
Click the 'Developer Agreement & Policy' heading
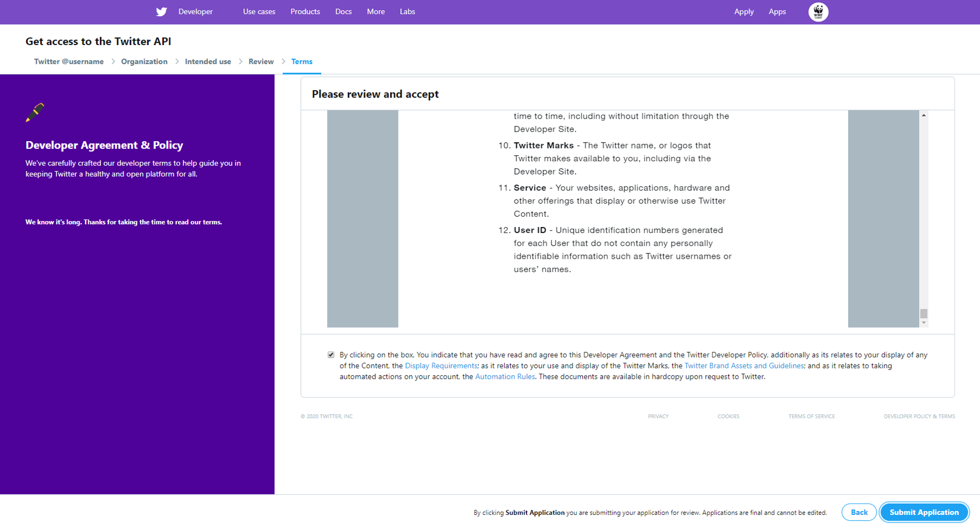tap(104, 145)
